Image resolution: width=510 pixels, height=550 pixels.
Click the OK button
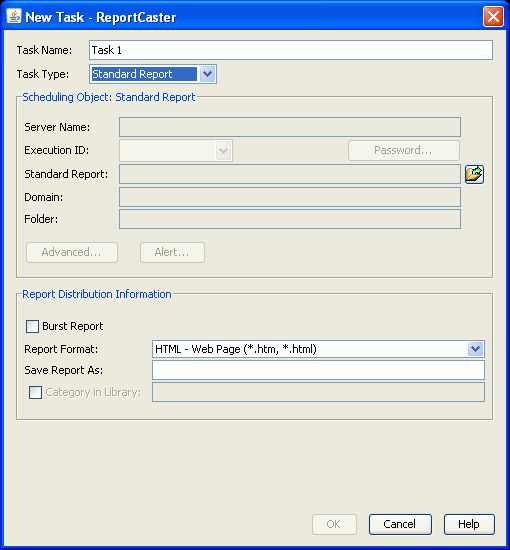[334, 524]
